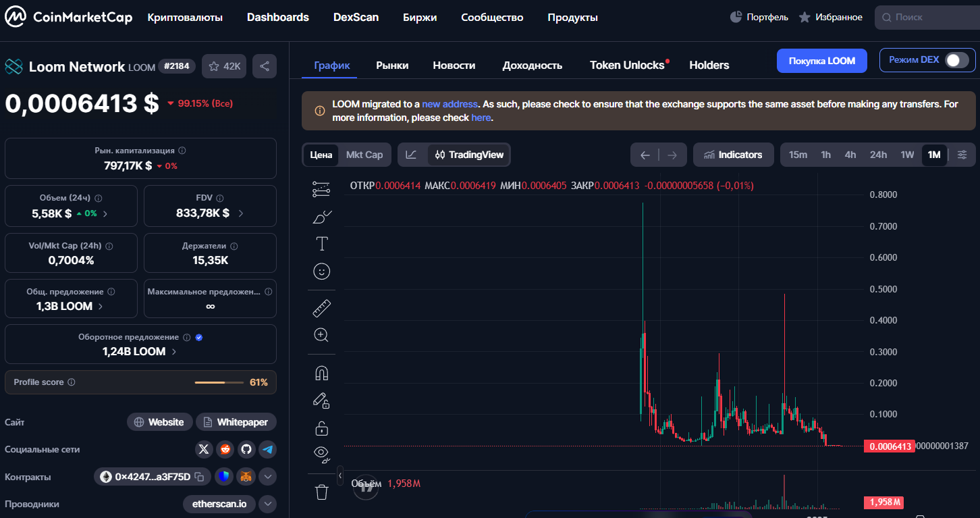The image size is (980, 518).
Task: Click the zoom in magnifier tool
Action: (322, 335)
